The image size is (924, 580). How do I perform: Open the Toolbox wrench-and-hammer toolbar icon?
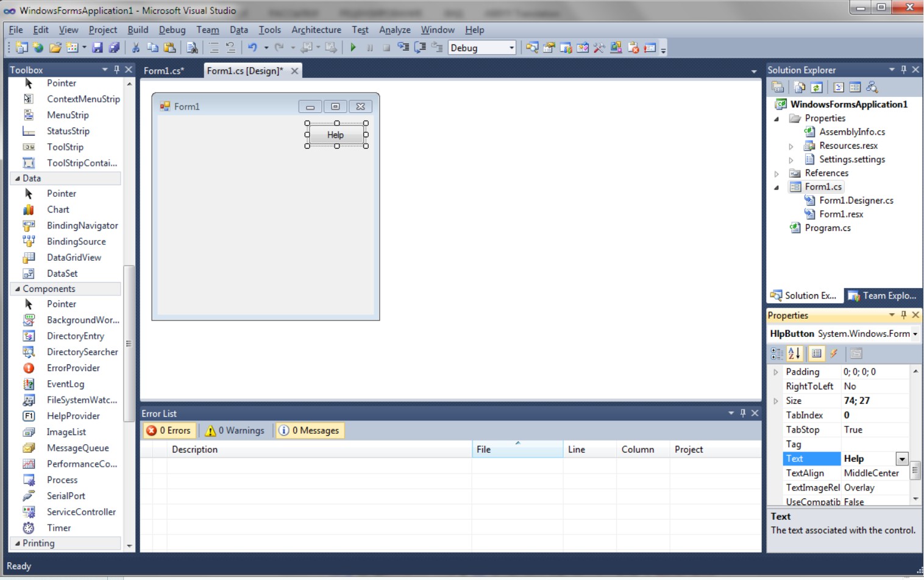[599, 48]
